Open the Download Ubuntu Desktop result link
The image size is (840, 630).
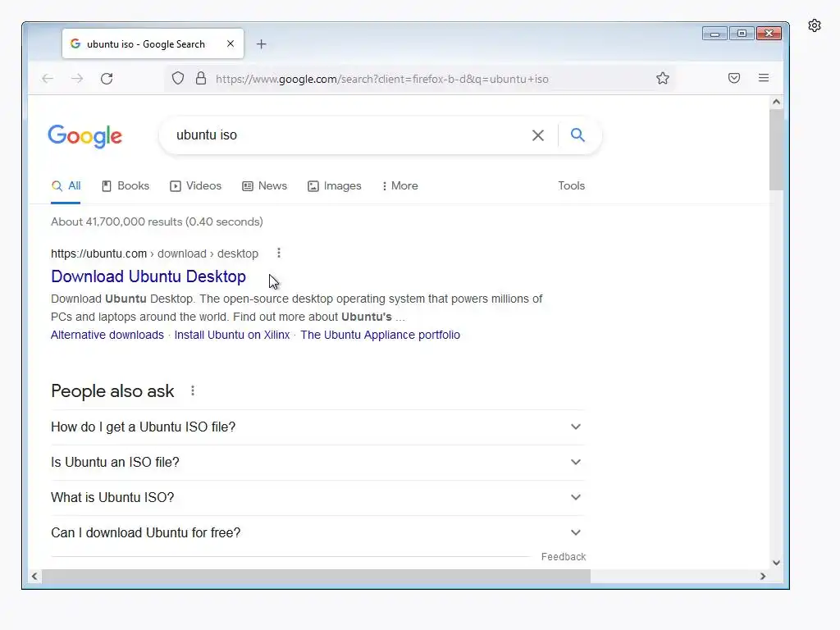tap(148, 276)
